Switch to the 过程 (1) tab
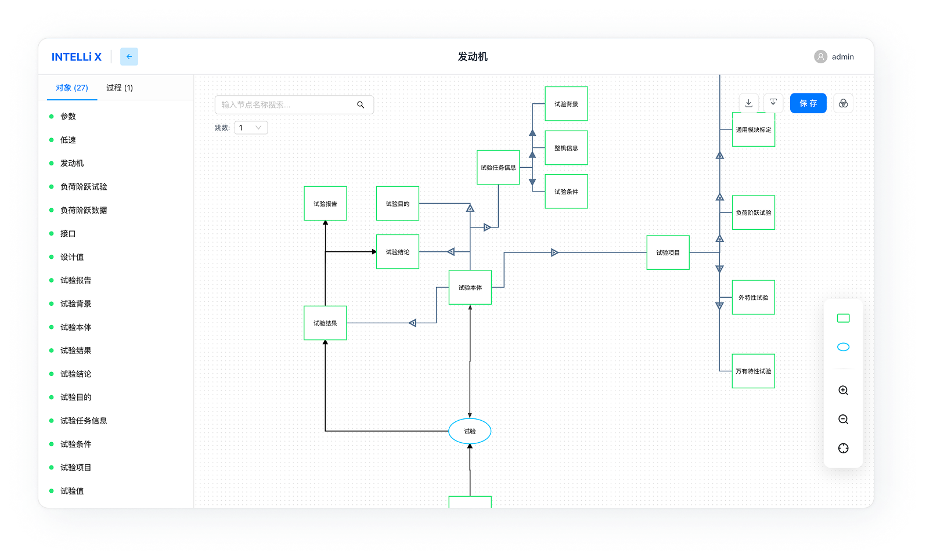The height and width of the screenshot is (560, 926). pos(120,88)
